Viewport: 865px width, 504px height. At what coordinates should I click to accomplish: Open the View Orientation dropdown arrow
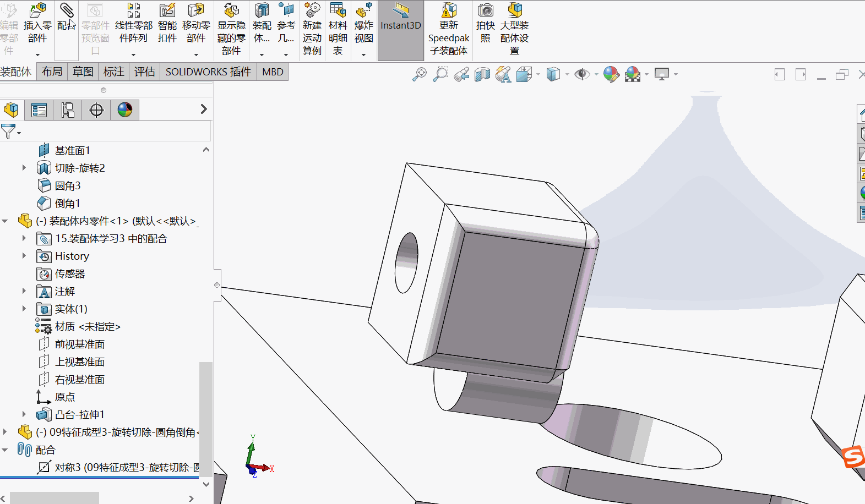click(x=538, y=74)
